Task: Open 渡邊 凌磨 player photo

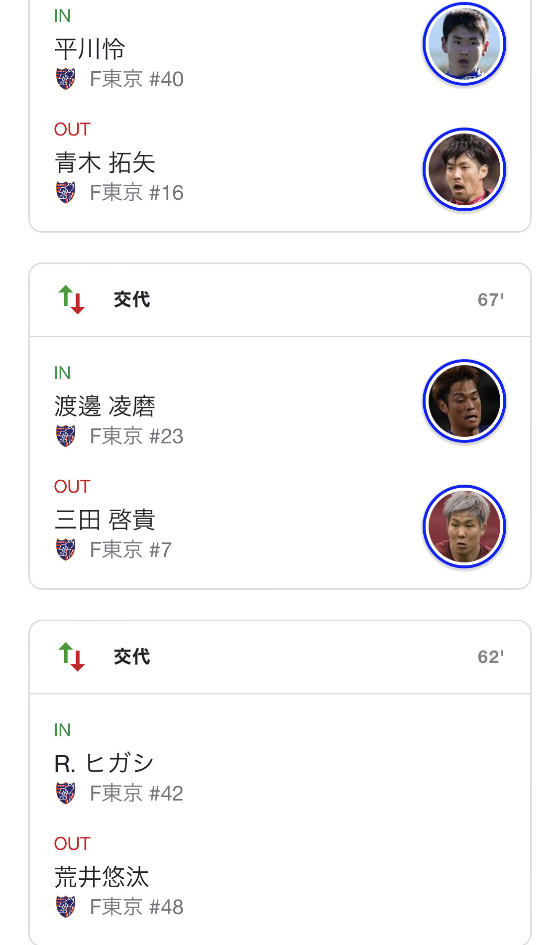Action: coord(464,401)
